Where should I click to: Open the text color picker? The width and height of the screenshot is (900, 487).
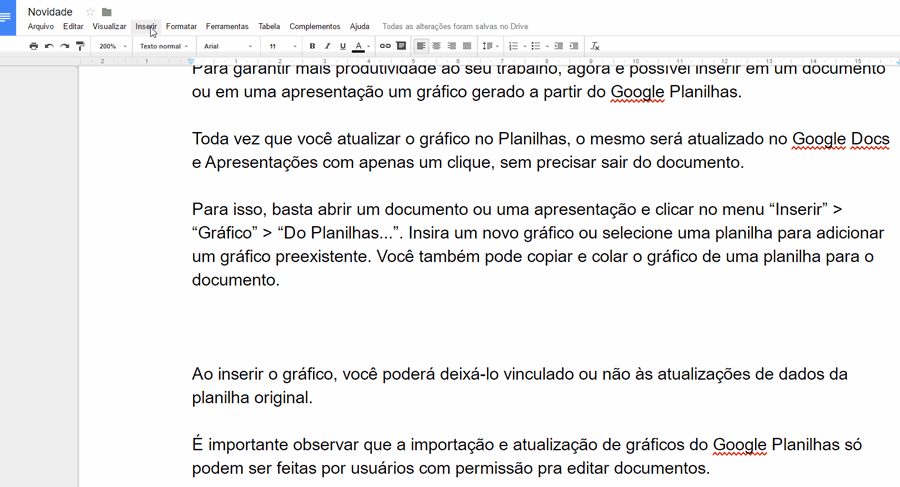(360, 46)
